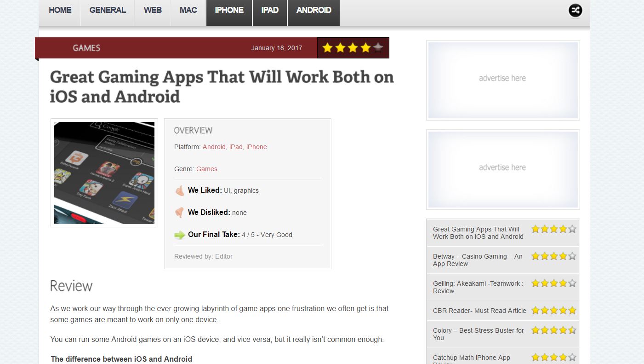Image resolution: width=644 pixels, height=364 pixels.
Task: Click the second advertise here banner
Action: (503, 169)
